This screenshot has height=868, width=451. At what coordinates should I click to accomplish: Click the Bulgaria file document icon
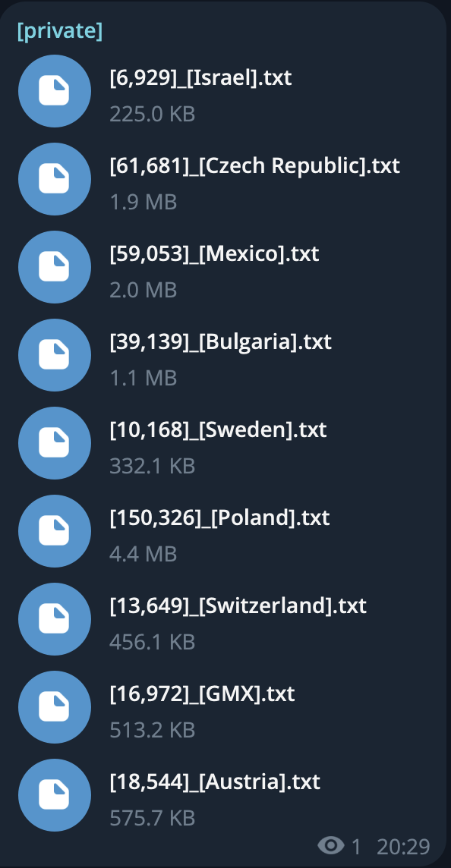coord(55,355)
